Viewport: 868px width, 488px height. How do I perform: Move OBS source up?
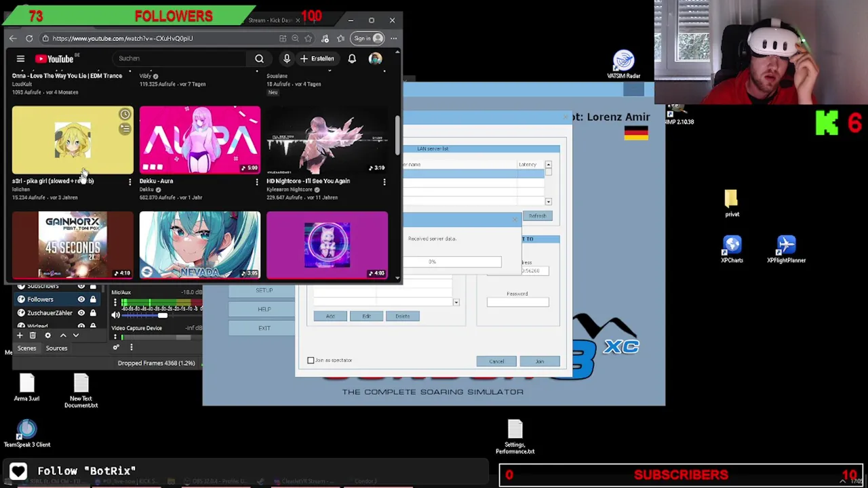click(63, 335)
